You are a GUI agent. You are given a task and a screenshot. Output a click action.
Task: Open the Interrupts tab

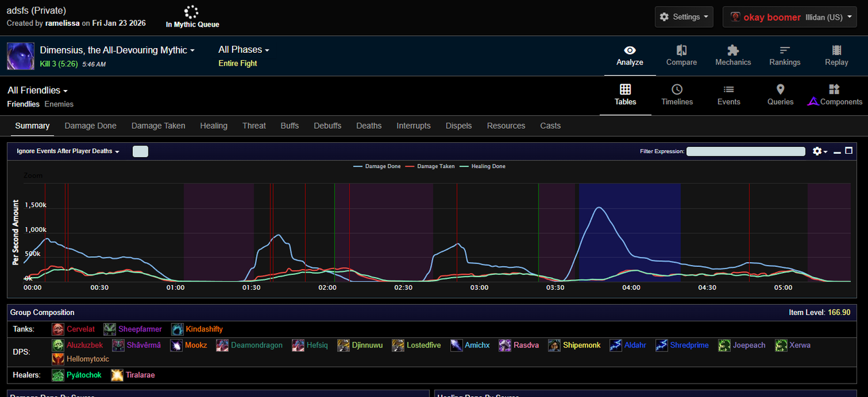pos(414,126)
